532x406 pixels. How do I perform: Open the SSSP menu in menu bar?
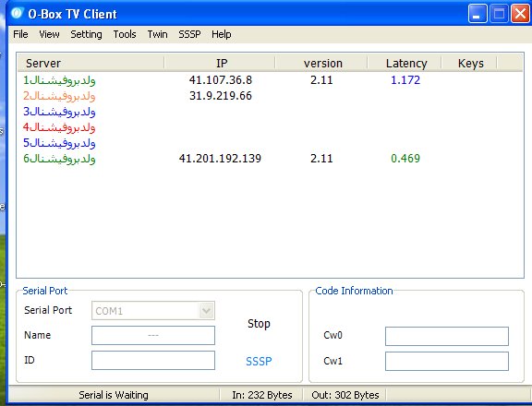click(x=189, y=34)
